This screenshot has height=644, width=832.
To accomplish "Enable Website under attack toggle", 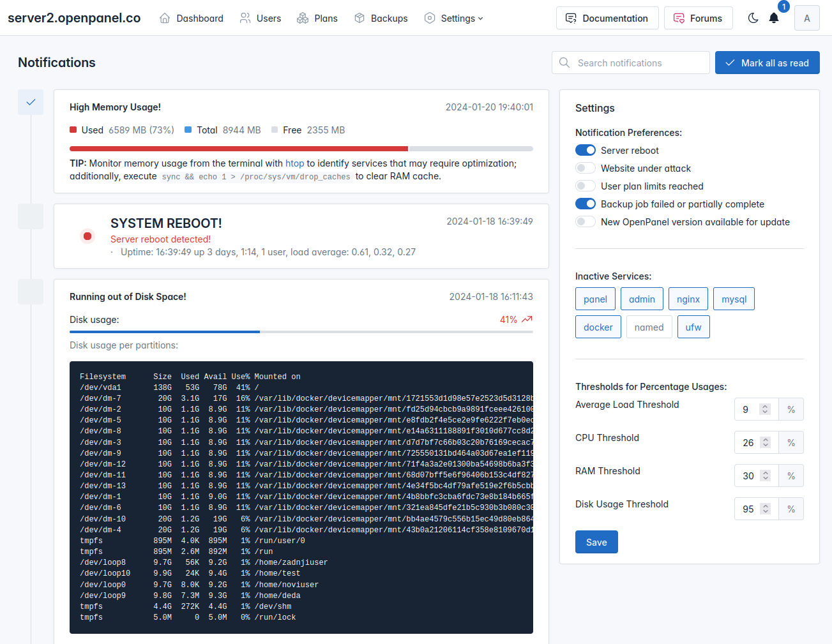I will point(586,168).
